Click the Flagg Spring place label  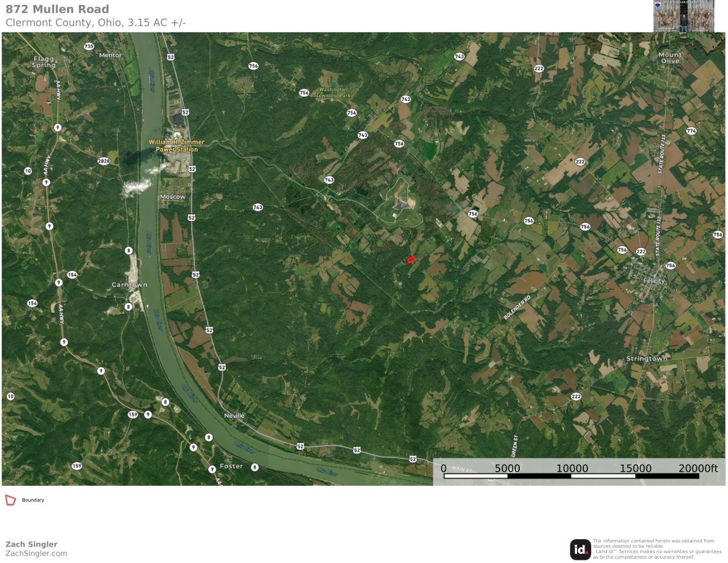43,62
